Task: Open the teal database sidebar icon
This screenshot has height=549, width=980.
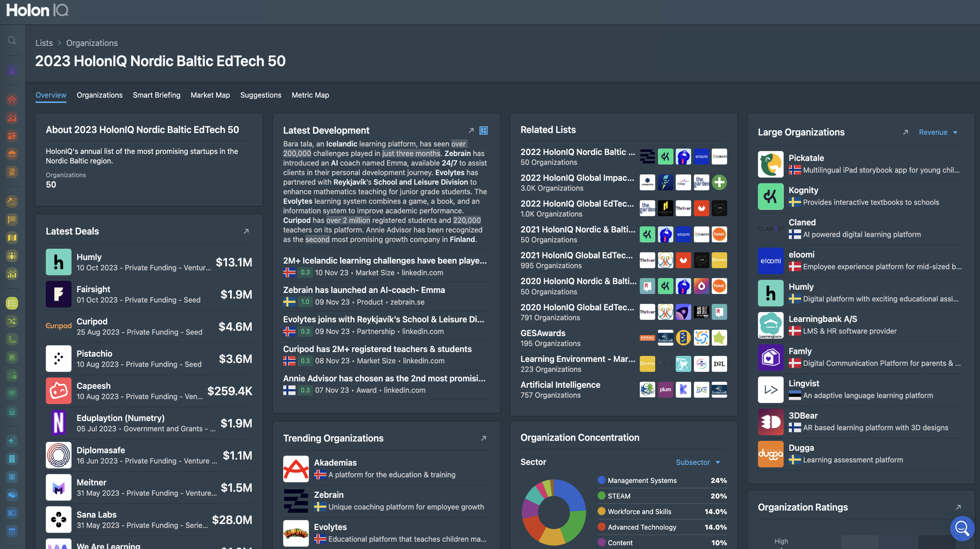Action: coord(12,411)
